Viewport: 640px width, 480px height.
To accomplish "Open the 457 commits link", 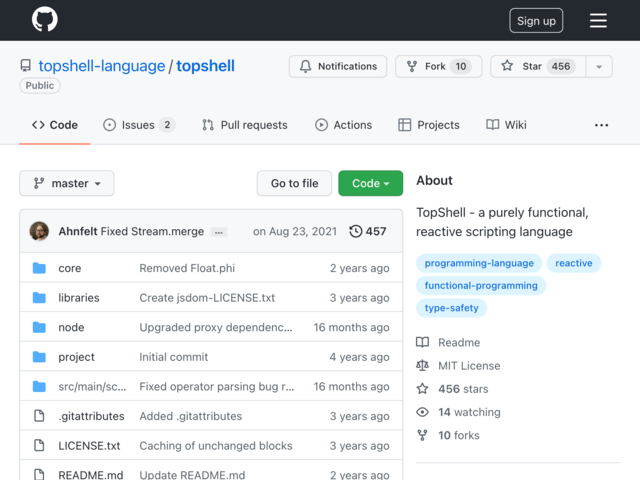I will (368, 231).
